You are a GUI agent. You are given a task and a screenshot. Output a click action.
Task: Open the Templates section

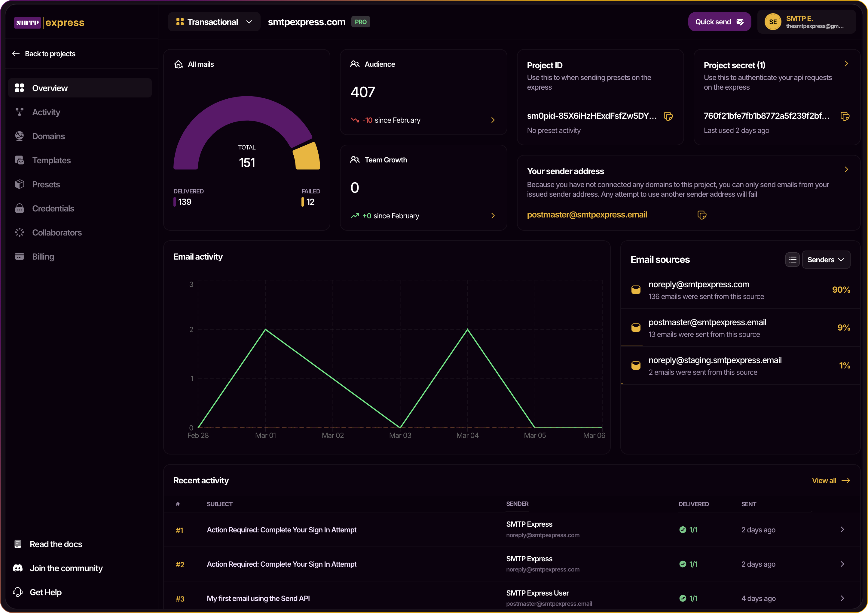[80, 160]
